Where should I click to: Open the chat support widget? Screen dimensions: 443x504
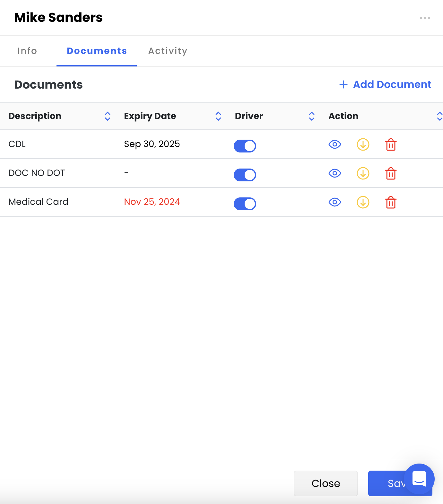(x=419, y=479)
